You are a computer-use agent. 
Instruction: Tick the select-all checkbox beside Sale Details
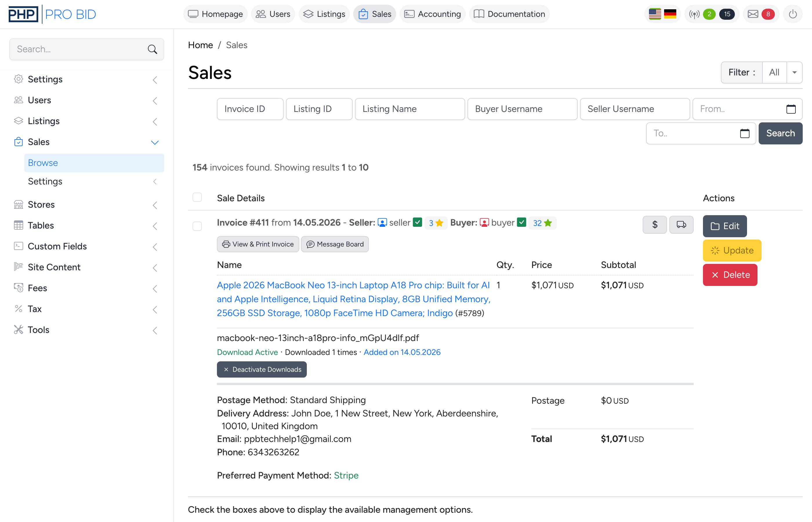tap(197, 197)
